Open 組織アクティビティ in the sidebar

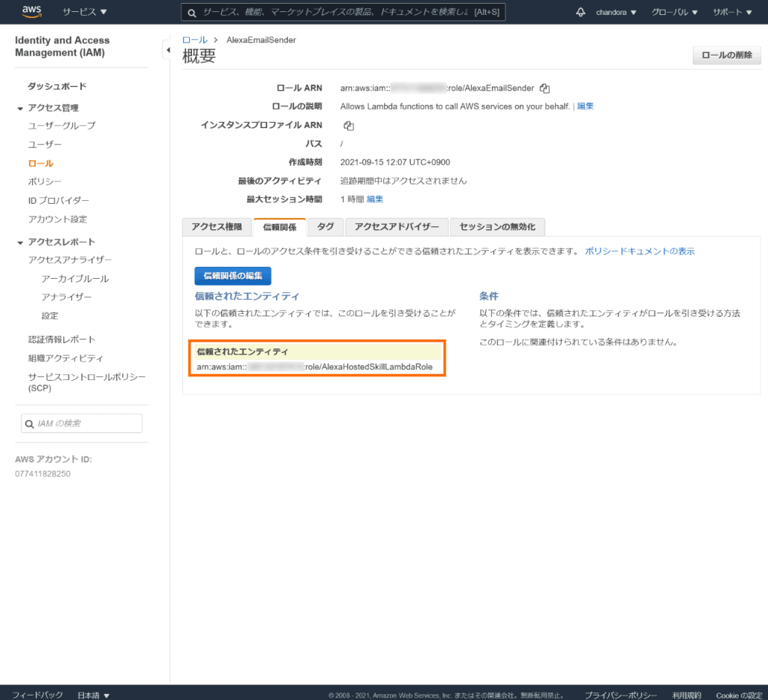(x=66, y=358)
